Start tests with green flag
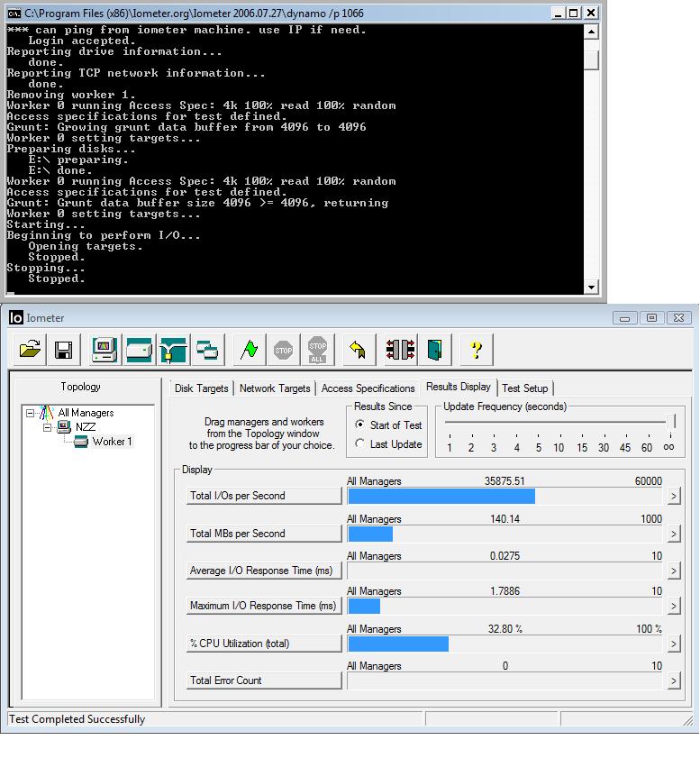This screenshot has width=700, height=758. (x=250, y=349)
